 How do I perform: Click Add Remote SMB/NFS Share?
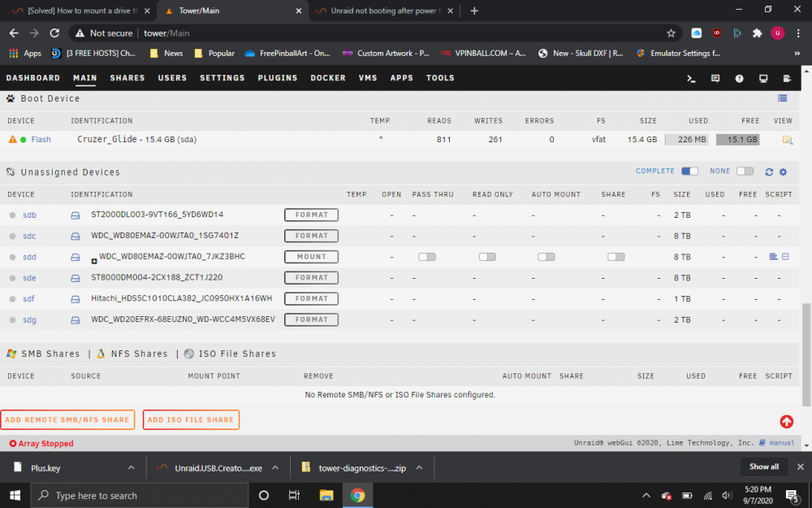(67, 420)
